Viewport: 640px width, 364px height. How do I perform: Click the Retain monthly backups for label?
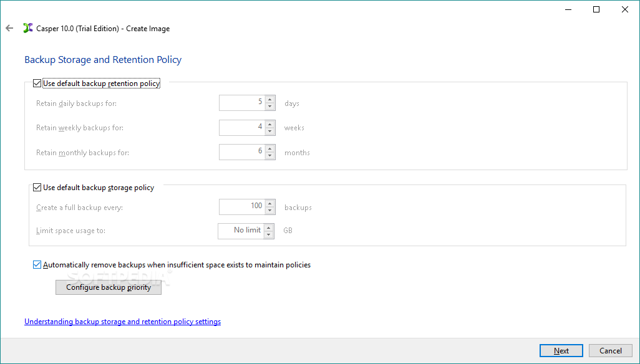click(x=82, y=153)
